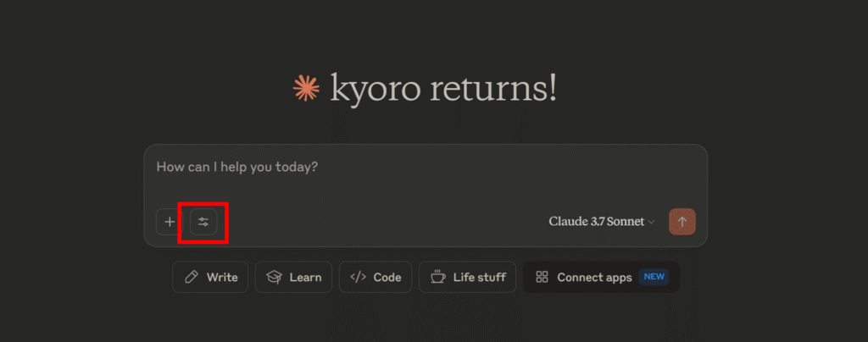Click the code brackets icon
This screenshot has height=342, width=868.
coord(359,278)
